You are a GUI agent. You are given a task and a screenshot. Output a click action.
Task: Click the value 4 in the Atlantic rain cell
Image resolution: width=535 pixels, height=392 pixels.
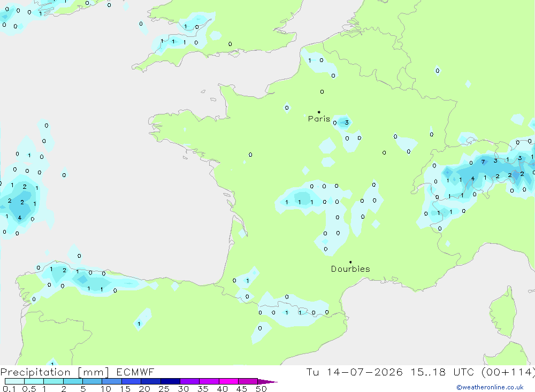[19, 218]
